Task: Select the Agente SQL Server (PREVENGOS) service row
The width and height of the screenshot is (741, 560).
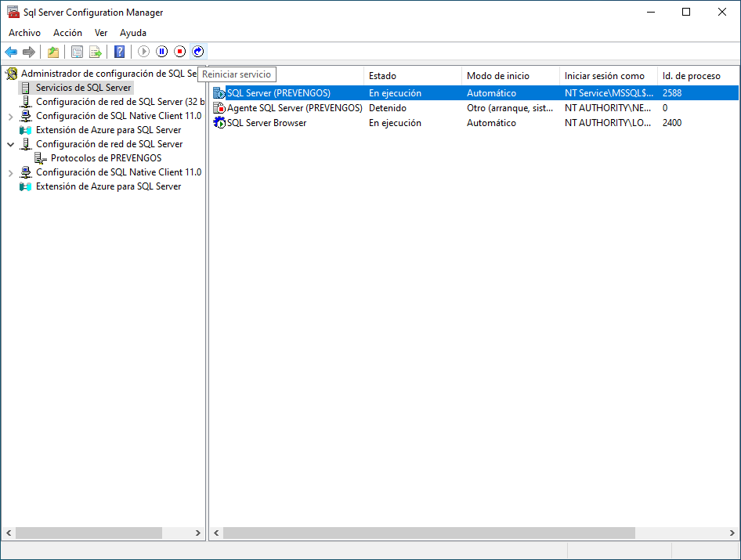Action: [294, 108]
